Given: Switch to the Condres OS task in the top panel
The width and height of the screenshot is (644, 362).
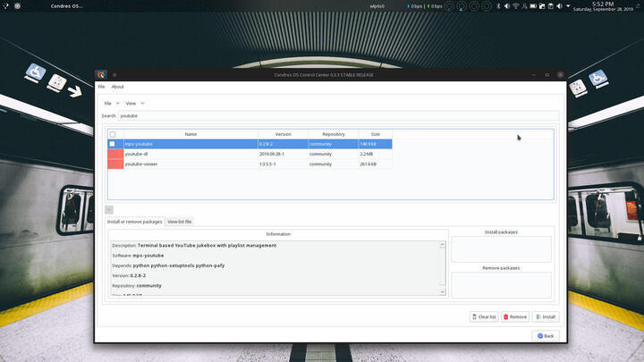Looking at the screenshot, I should tap(66, 6).
